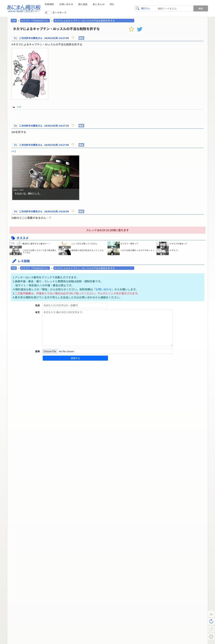215x644 pixels.
Task: Report post 3 with 報告 button
Action: pyautogui.click(x=81, y=145)
